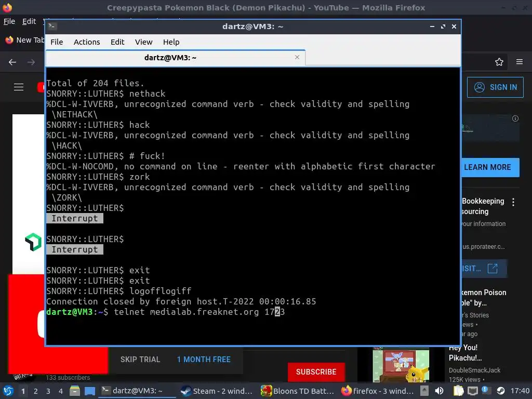Open the Bookkeeping ad options menu
Viewport: 532px width, 399px height.
pos(513,202)
